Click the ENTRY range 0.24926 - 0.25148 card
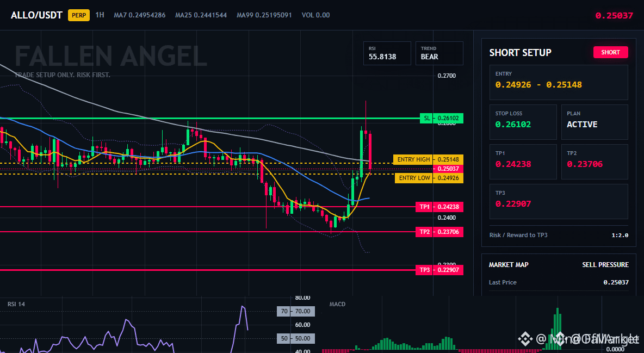The height and width of the screenshot is (353, 644). [x=559, y=82]
